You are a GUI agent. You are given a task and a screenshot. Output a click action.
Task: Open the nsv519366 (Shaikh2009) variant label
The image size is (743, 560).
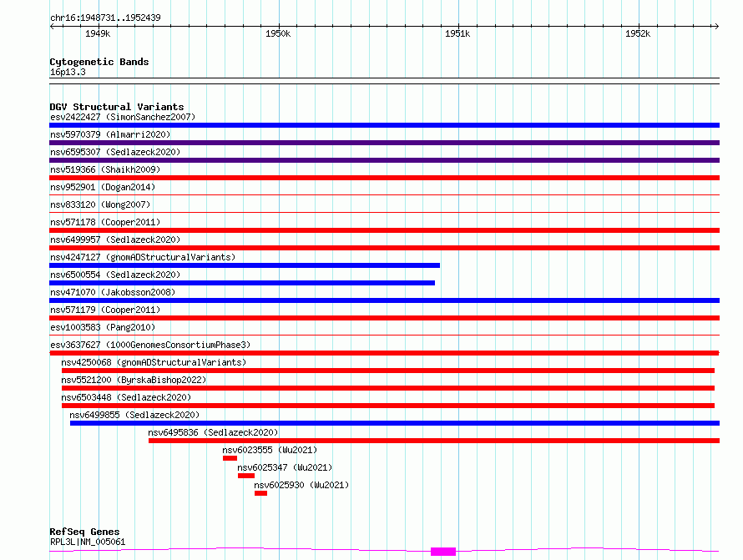pos(105,169)
